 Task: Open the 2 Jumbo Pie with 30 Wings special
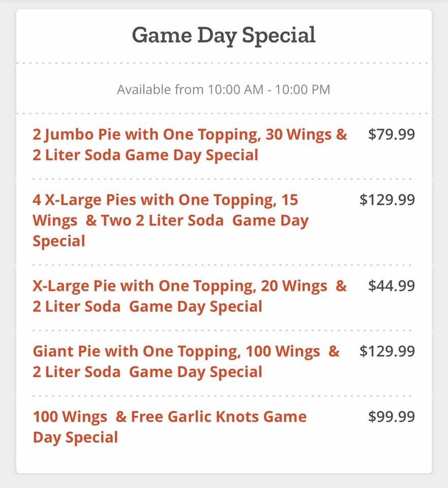(x=190, y=144)
